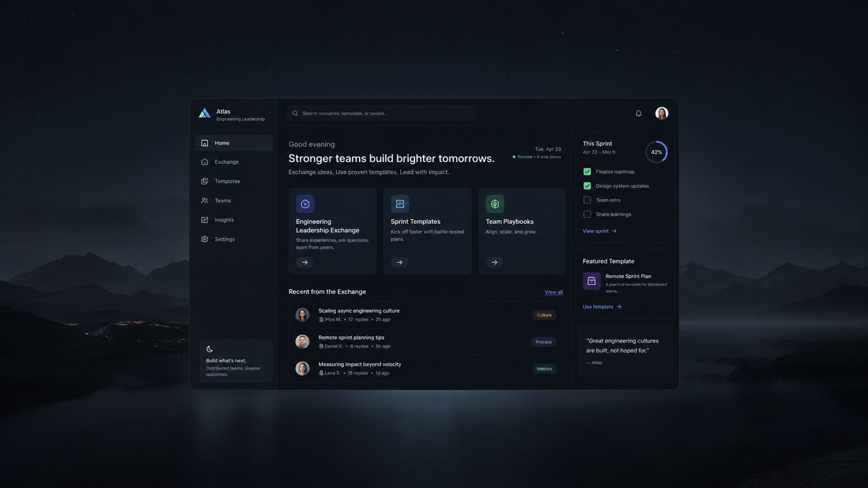868x488 pixels.
Task: Click the Atlas triangle logo
Action: coord(204,113)
